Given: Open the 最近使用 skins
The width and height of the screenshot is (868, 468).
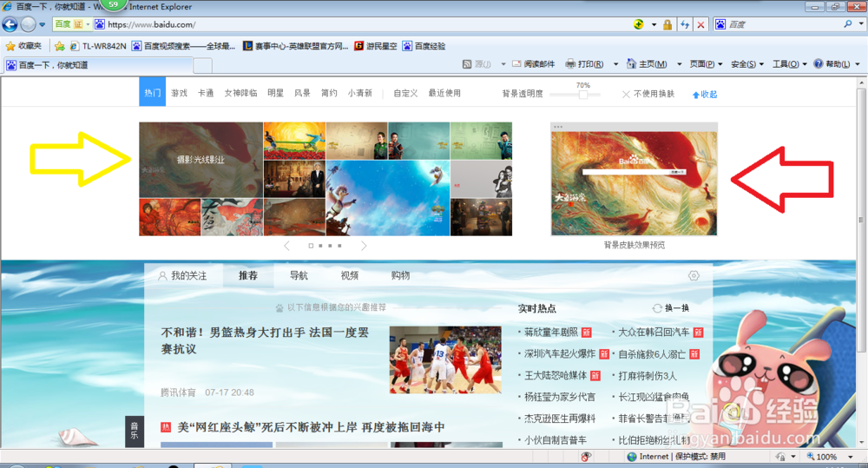Looking at the screenshot, I should [x=444, y=93].
